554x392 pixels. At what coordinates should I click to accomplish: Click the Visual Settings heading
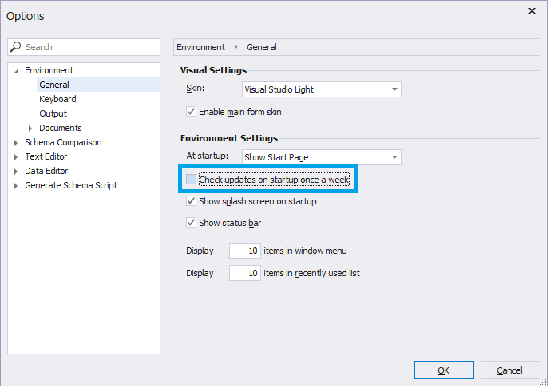tap(216, 71)
